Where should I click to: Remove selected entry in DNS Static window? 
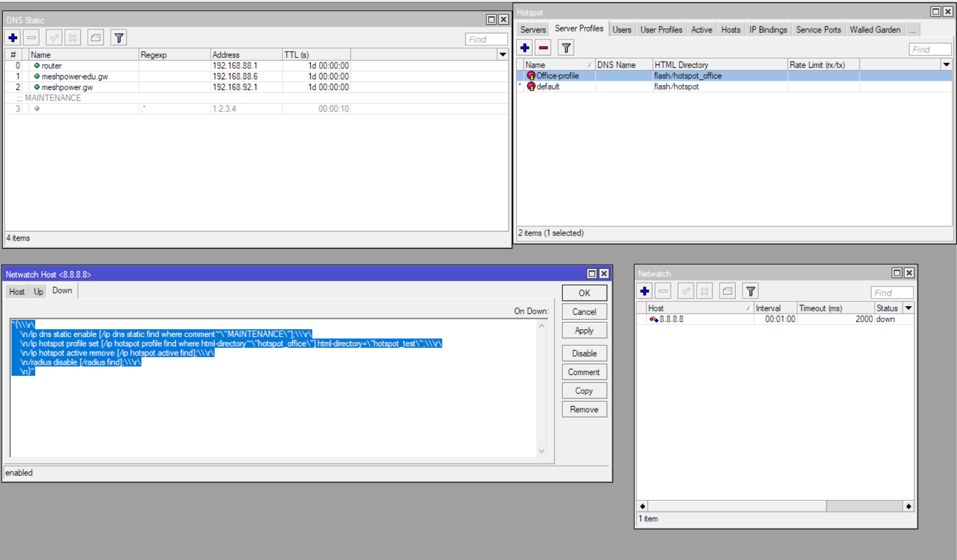tap(32, 38)
